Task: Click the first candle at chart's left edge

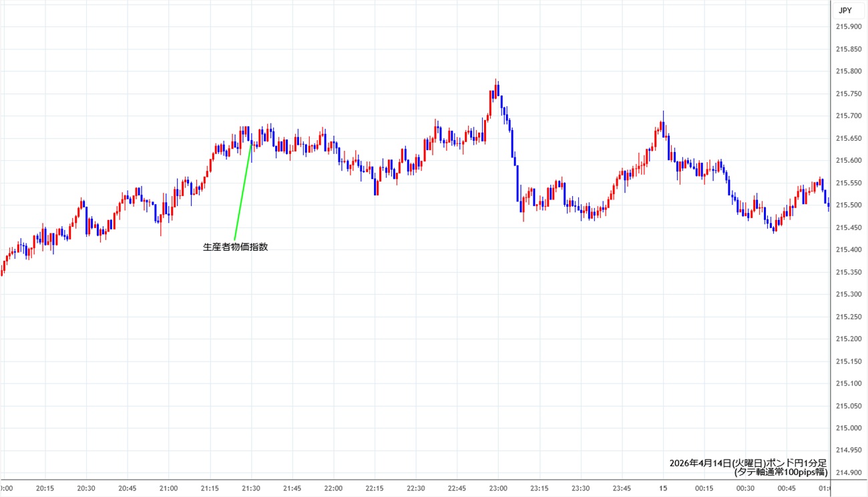Action: point(2,269)
